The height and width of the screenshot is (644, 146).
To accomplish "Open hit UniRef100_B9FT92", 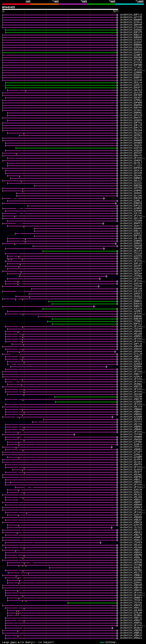I will pyautogui.click(x=131, y=236).
